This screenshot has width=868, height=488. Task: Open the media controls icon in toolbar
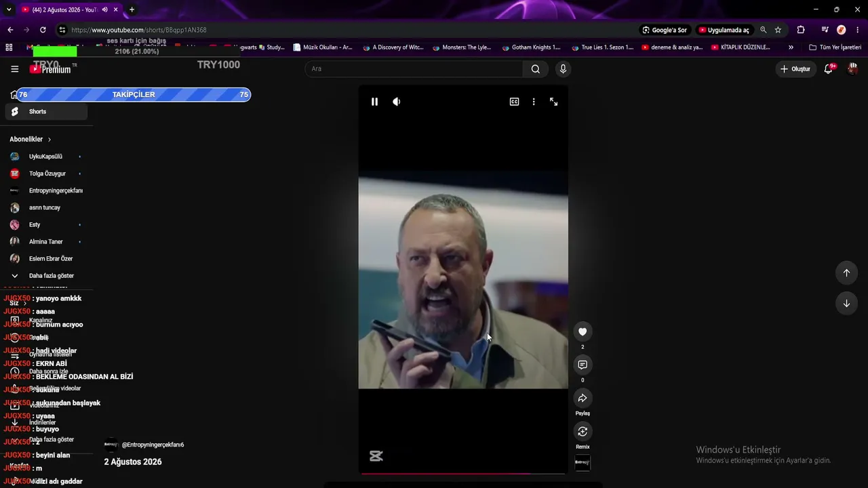click(x=825, y=30)
